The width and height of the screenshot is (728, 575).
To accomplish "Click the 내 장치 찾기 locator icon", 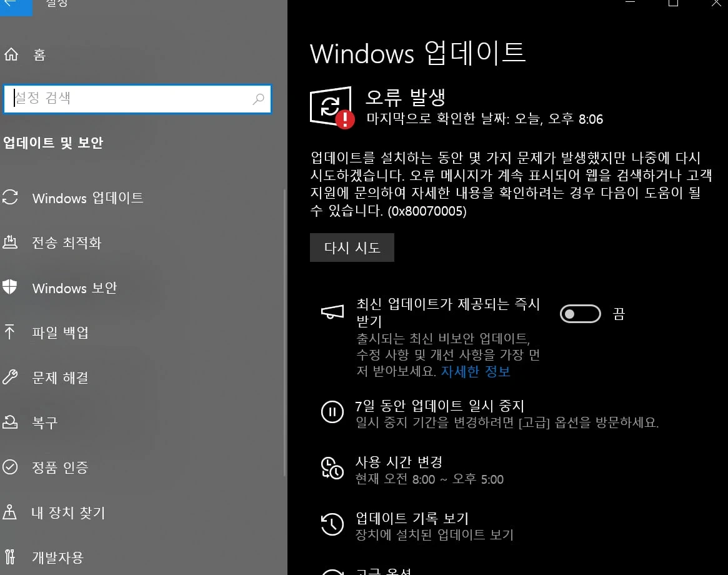I will (x=9, y=511).
